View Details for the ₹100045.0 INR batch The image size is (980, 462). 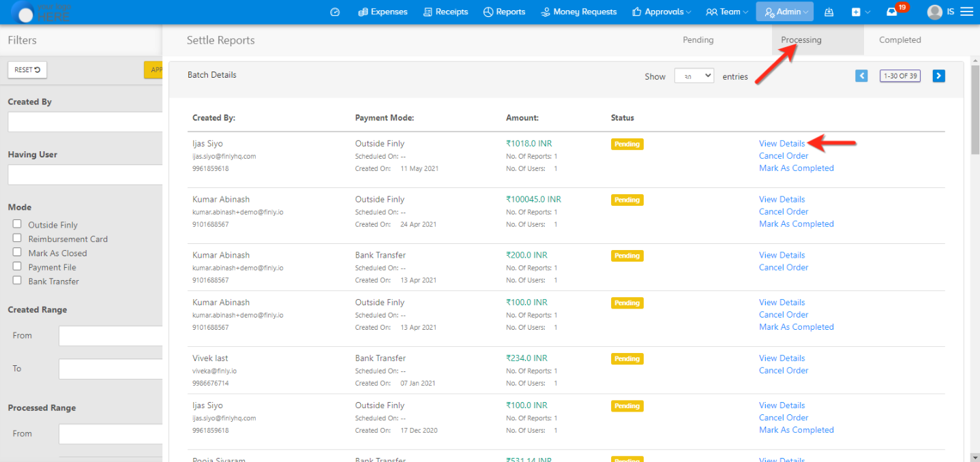[x=782, y=200]
